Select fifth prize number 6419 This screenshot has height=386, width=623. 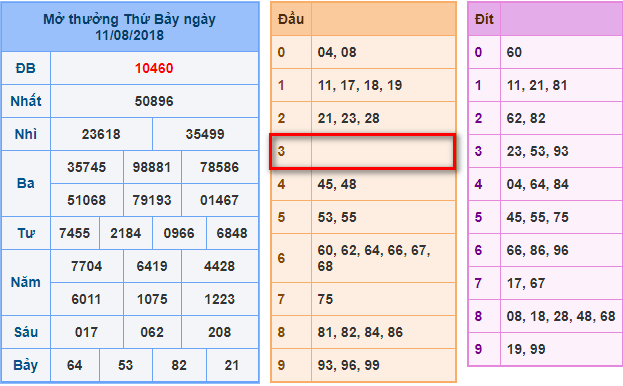click(152, 266)
